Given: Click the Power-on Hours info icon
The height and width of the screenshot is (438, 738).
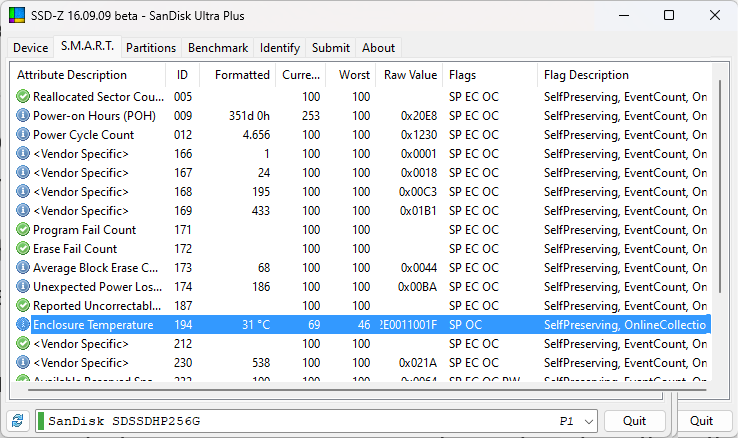Looking at the screenshot, I should 23,116.
